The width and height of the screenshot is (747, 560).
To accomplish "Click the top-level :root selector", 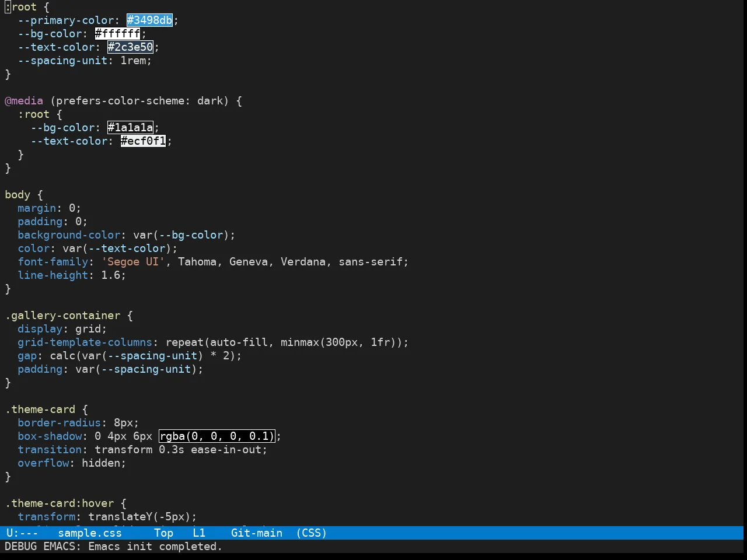I will pyautogui.click(x=20, y=7).
